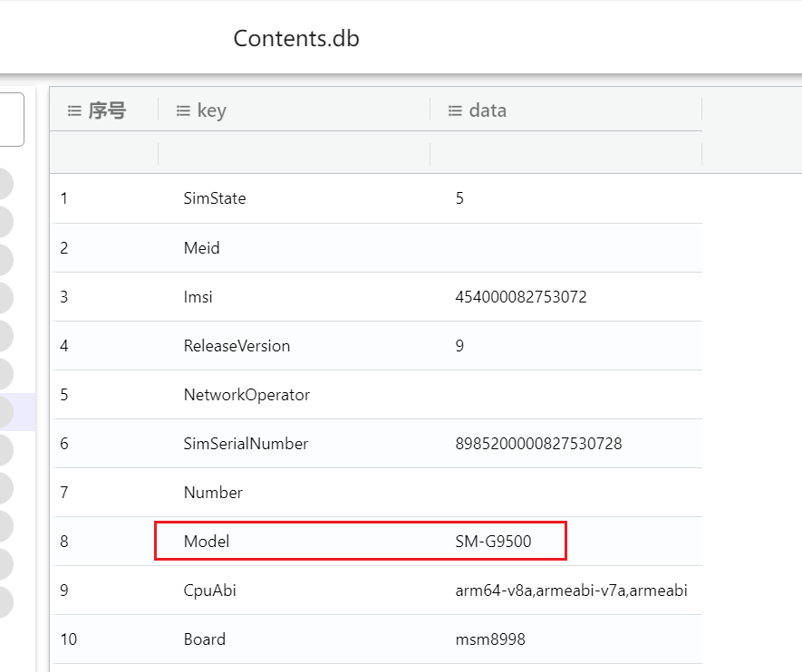The image size is (802, 672).
Task: Select the NetworkOperator key cell
Action: 246,395
